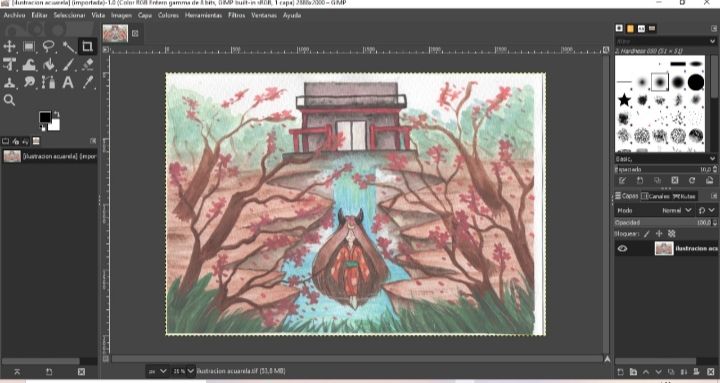The width and height of the screenshot is (720, 383).
Task: Open the Vista menu
Action: tap(98, 15)
